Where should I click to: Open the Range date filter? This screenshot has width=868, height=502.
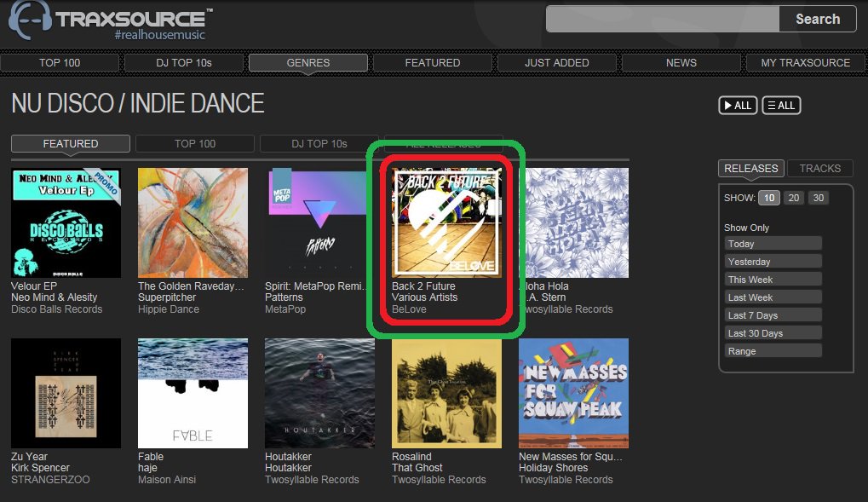(773, 351)
